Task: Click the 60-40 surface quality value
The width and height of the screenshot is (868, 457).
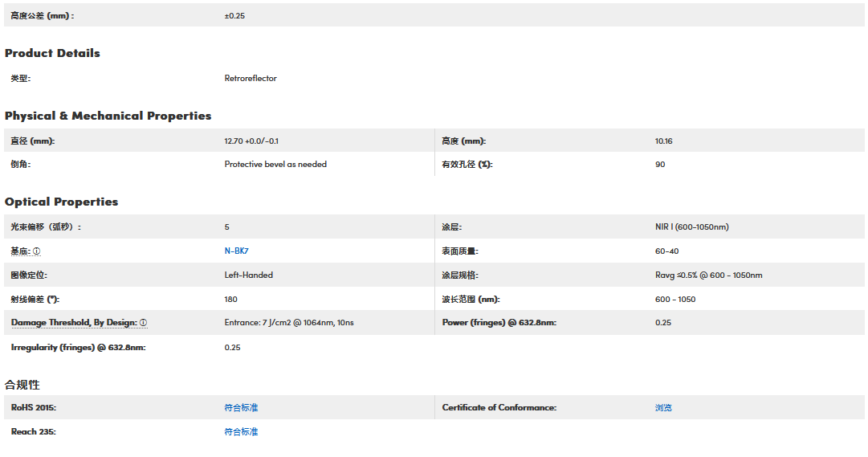Action: pos(666,251)
